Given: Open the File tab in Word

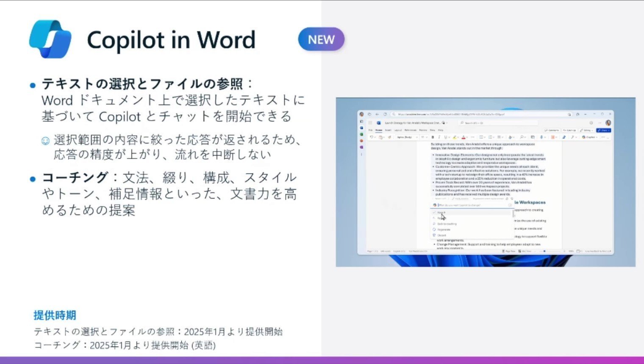Looking at the screenshot, I should (x=370, y=130).
